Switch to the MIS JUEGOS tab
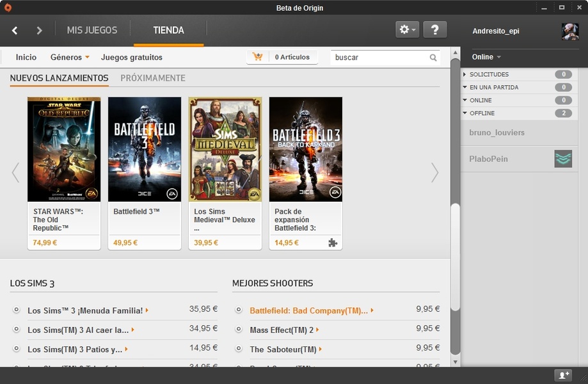 [x=92, y=30]
